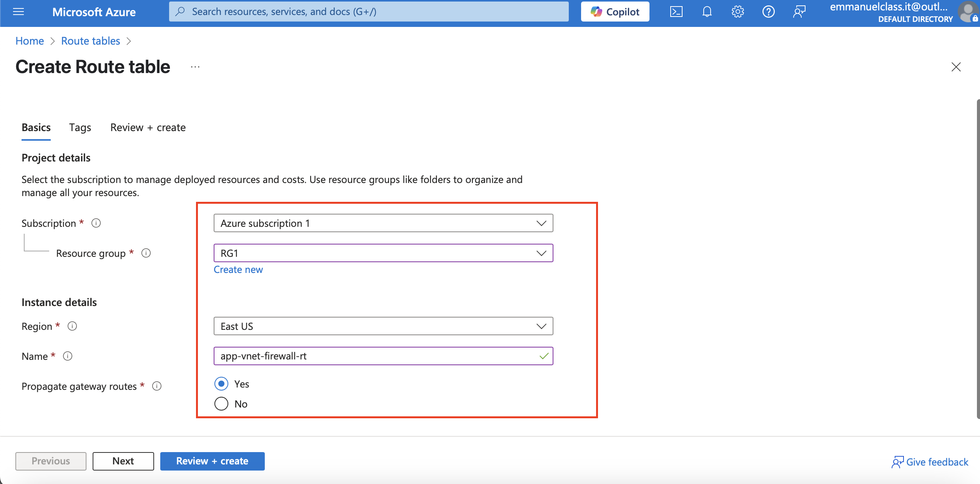Click the emmanuelclass.it account email text
The width and height of the screenshot is (980, 484).
(x=889, y=7)
